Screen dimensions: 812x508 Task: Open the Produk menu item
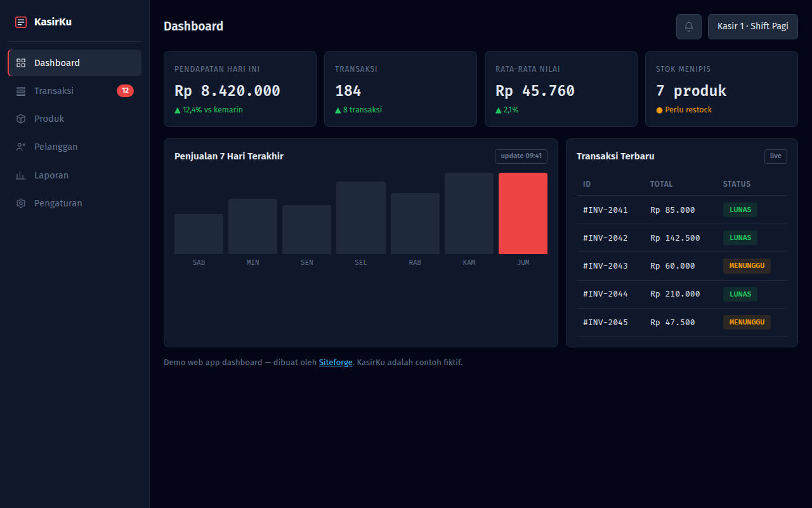coord(75,119)
